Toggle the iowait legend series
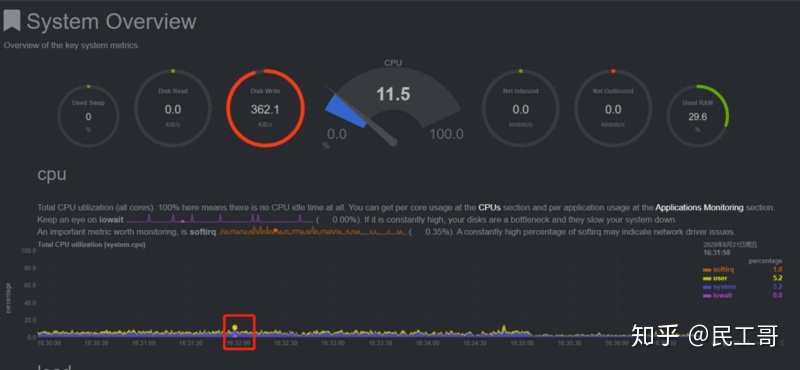The width and height of the screenshot is (800, 370). coord(718,295)
